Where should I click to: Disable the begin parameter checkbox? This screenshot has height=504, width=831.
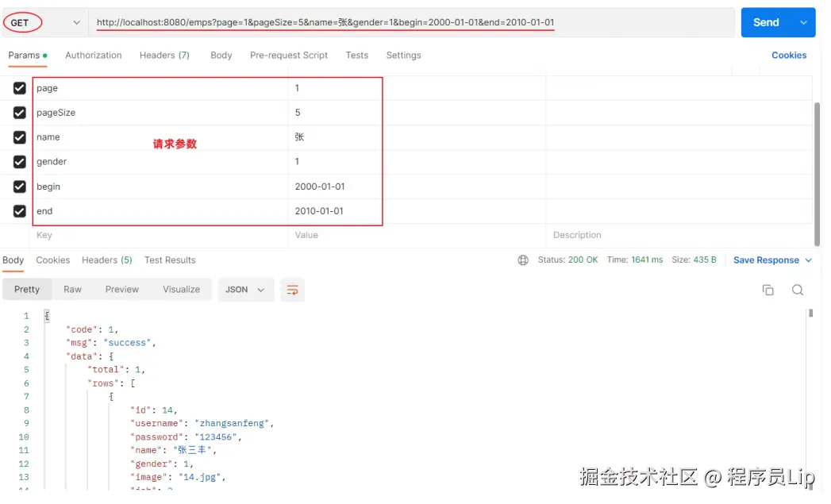pyautogui.click(x=20, y=187)
